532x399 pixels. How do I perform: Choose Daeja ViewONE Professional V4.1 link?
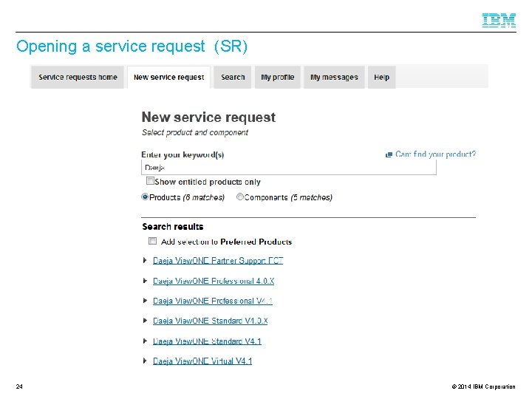pyautogui.click(x=213, y=301)
